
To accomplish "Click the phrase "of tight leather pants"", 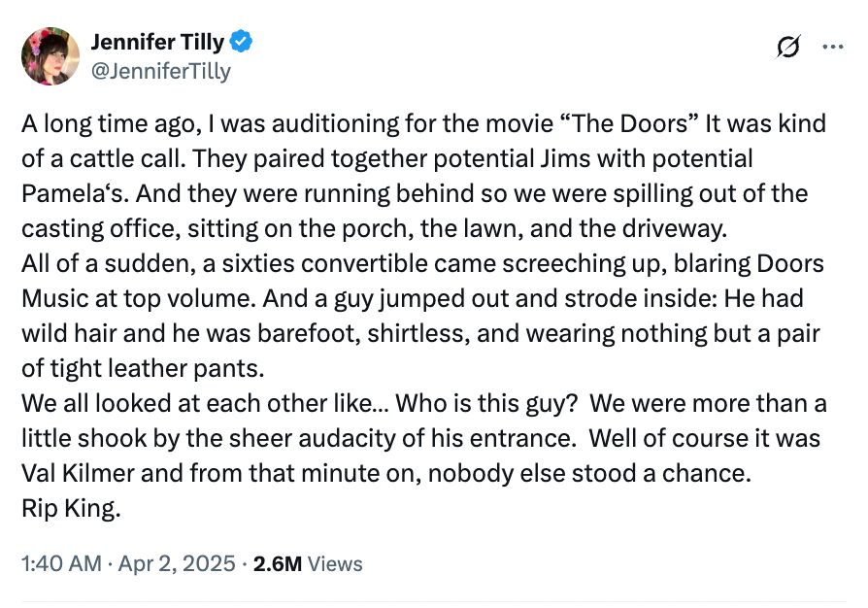I will (x=142, y=369).
